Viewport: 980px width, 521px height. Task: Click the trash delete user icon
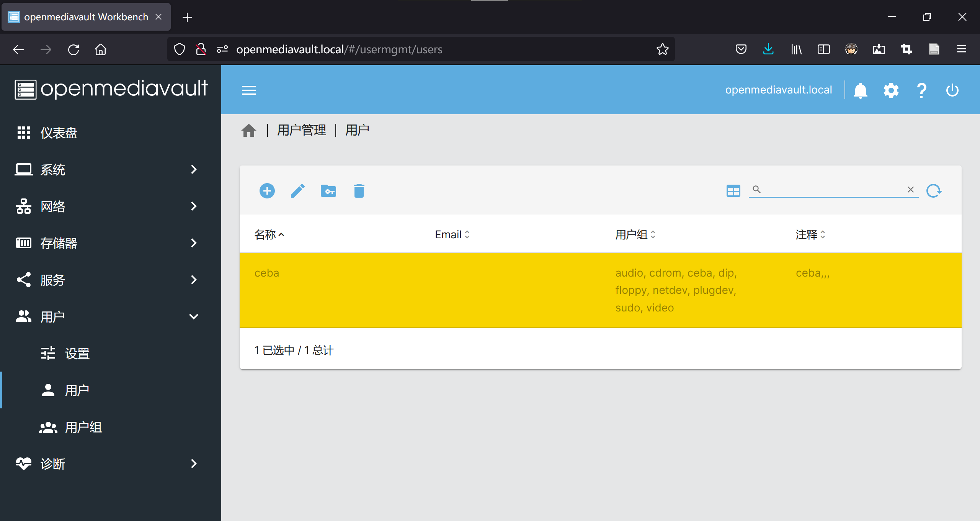359,191
